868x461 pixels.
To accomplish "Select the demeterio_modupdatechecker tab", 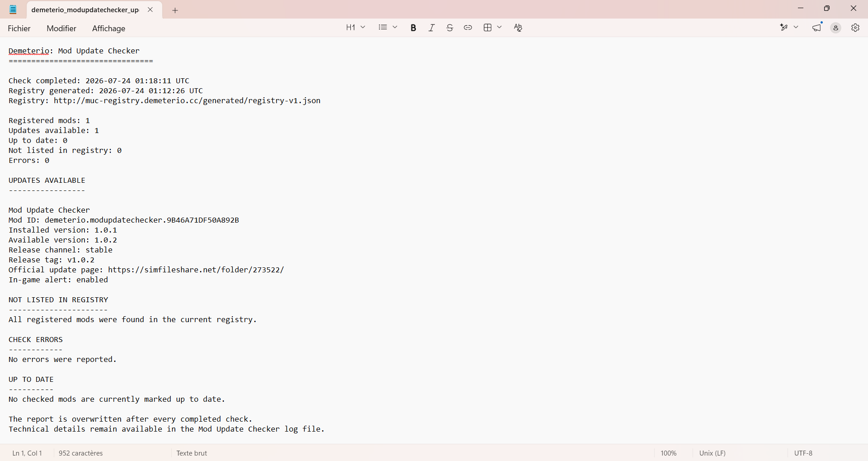I will point(85,10).
